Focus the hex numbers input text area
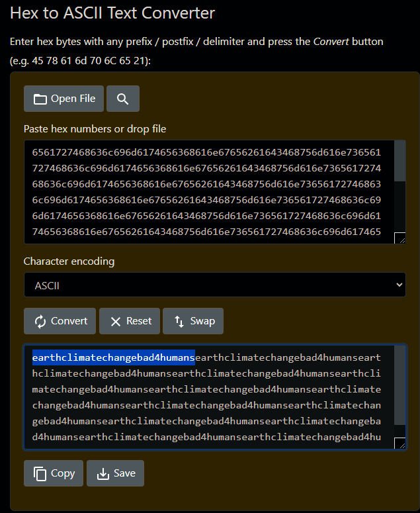 tap(212, 192)
